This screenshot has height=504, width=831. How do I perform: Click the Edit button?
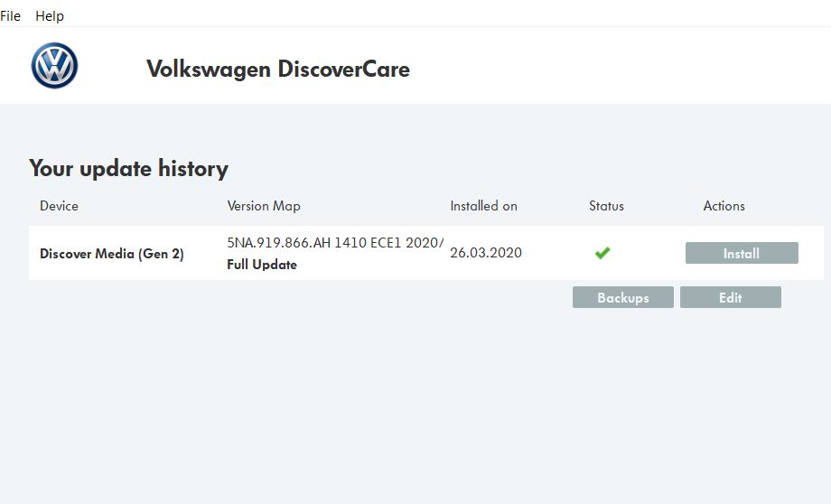click(x=731, y=297)
